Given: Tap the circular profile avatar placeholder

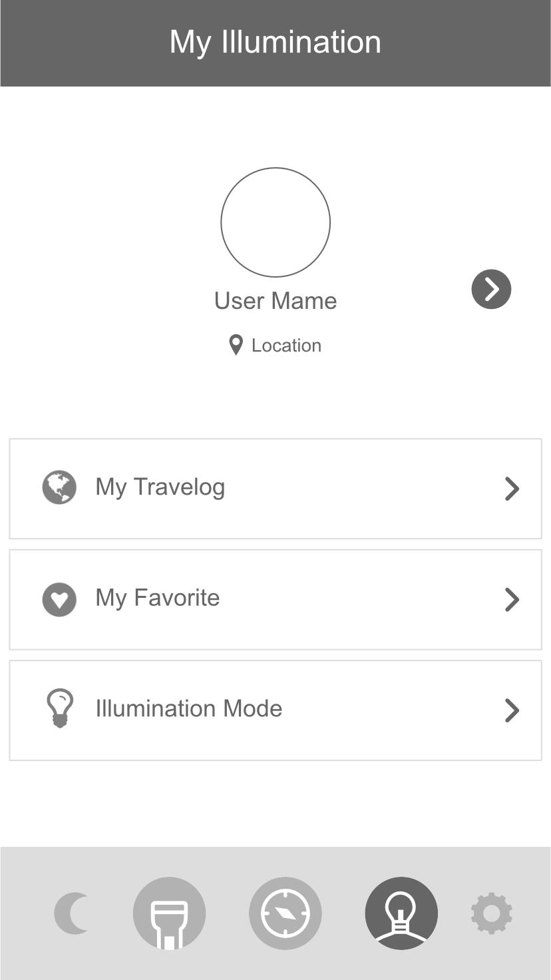Looking at the screenshot, I should pos(275,222).
